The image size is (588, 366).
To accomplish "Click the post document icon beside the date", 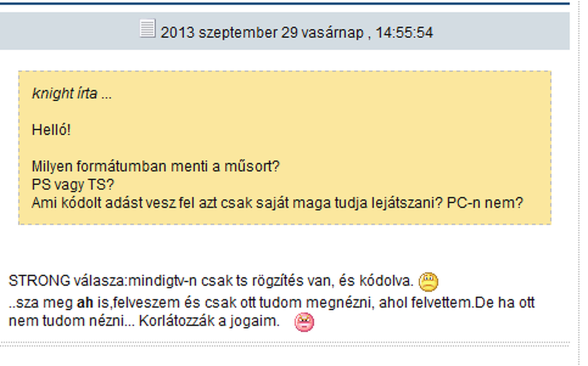I will pos(147,28).
